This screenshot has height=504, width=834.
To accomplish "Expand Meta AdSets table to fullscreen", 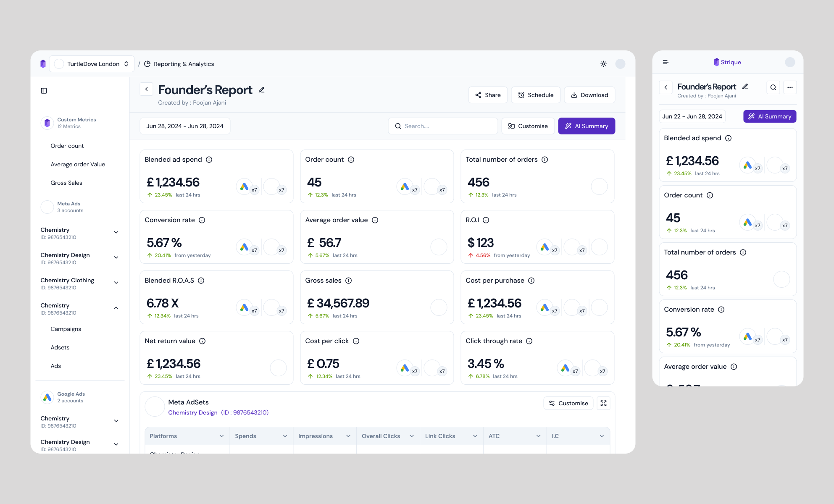I will pyautogui.click(x=604, y=403).
